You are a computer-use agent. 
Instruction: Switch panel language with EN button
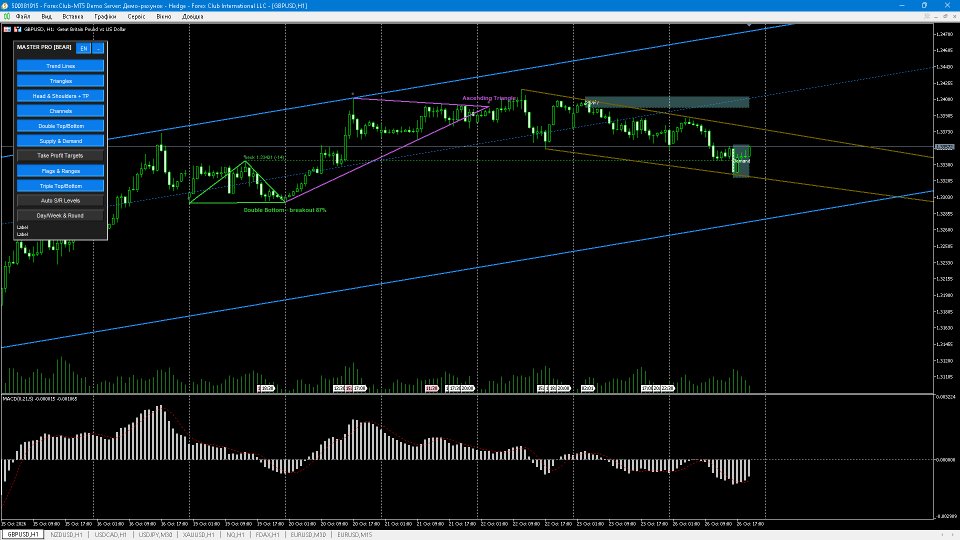pyautogui.click(x=84, y=48)
